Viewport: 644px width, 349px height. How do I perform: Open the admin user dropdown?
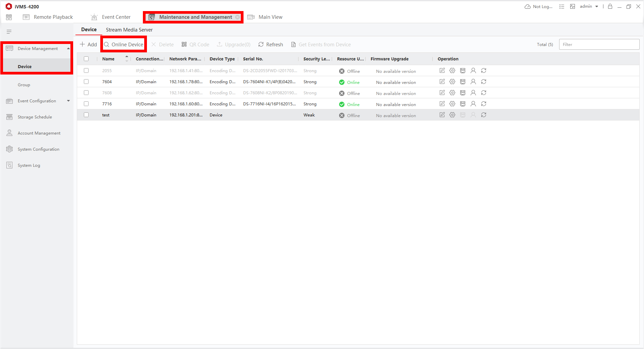point(589,6)
